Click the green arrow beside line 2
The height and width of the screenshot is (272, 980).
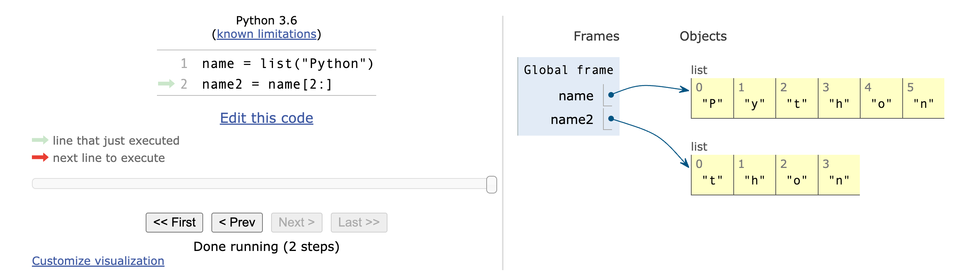pyautogui.click(x=166, y=84)
